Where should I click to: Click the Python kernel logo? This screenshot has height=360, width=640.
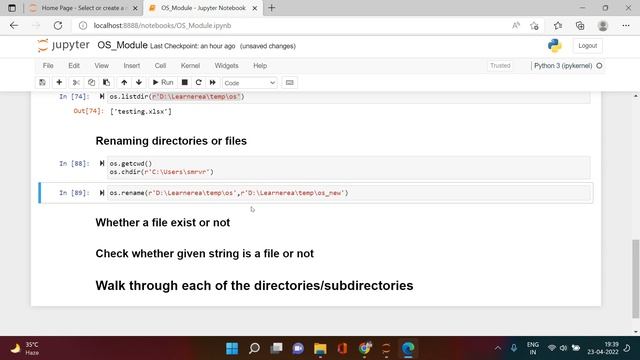pos(555,45)
